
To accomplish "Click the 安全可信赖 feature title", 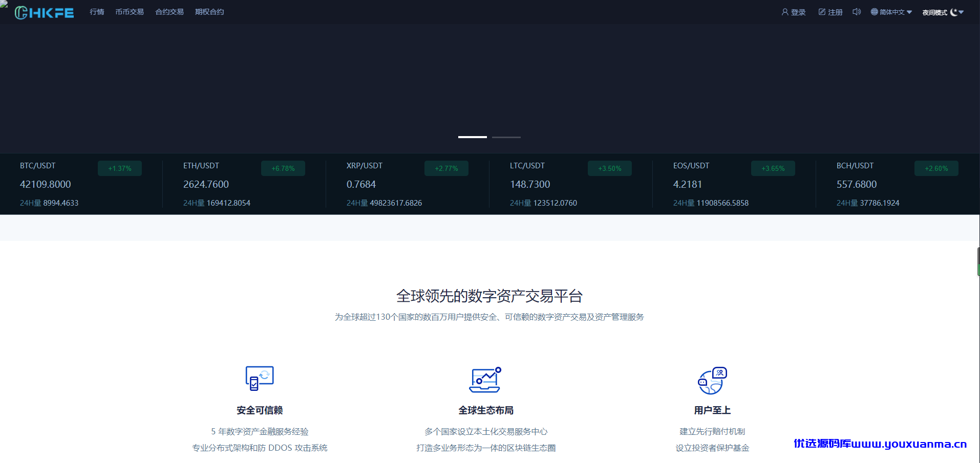I will pyautogui.click(x=260, y=410).
